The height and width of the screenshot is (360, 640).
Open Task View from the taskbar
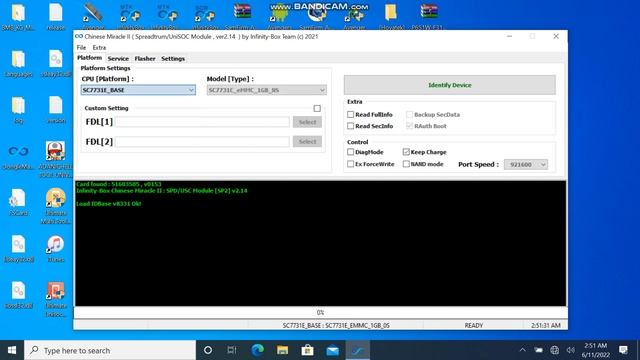pyautogui.click(x=232, y=350)
